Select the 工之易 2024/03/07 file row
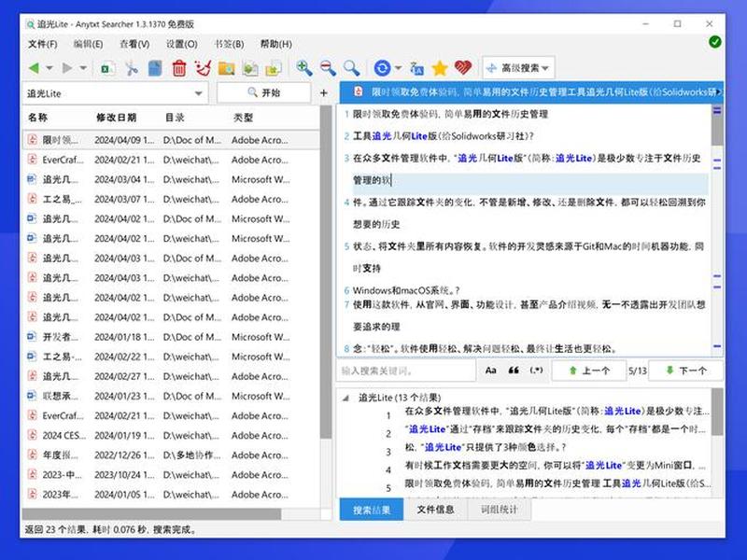Screen dimensions: 747x560 pos(171,199)
